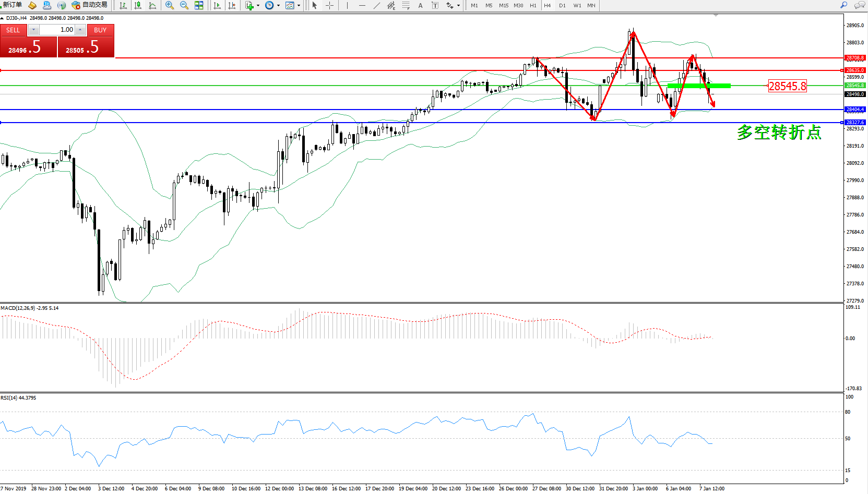Screen dimensions: 868x494
Task: Click the tile windows grid icon
Action: click(199, 5)
